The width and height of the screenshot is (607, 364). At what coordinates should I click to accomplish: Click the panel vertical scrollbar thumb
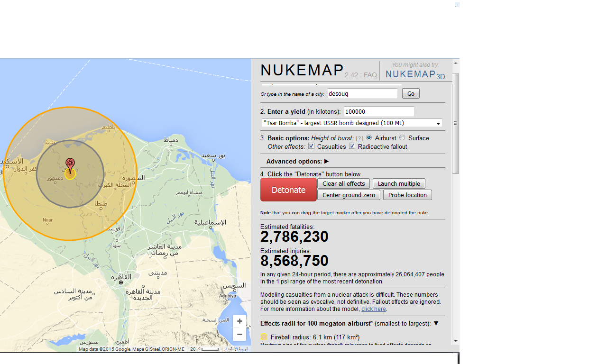pyautogui.click(x=456, y=123)
